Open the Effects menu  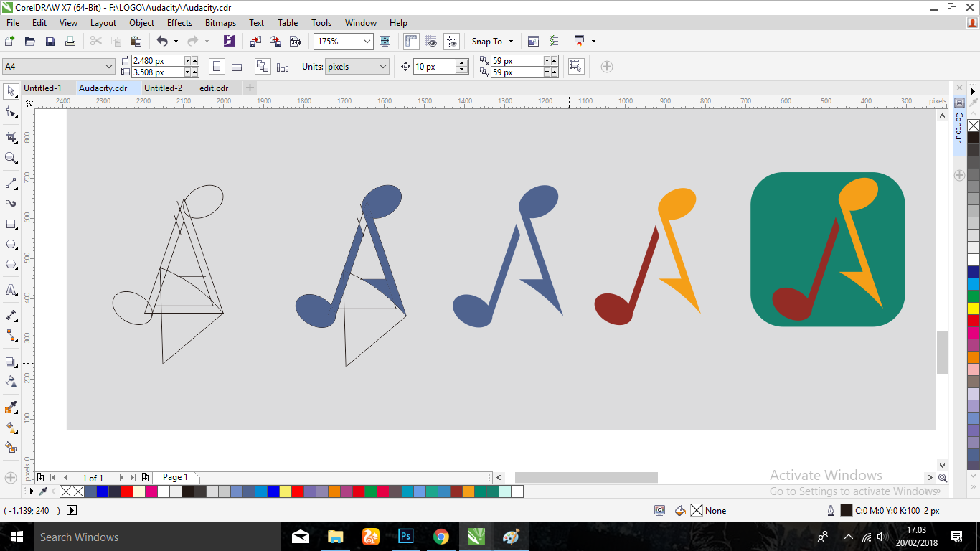(x=179, y=23)
